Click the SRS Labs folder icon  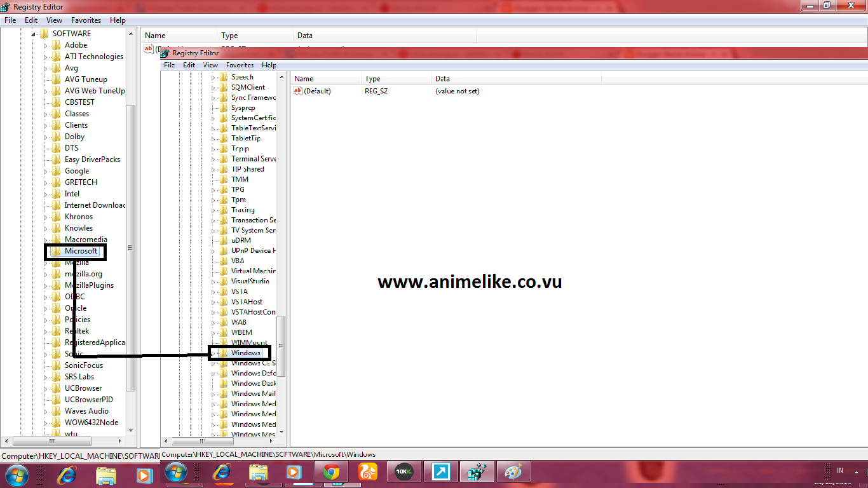[56, 377]
